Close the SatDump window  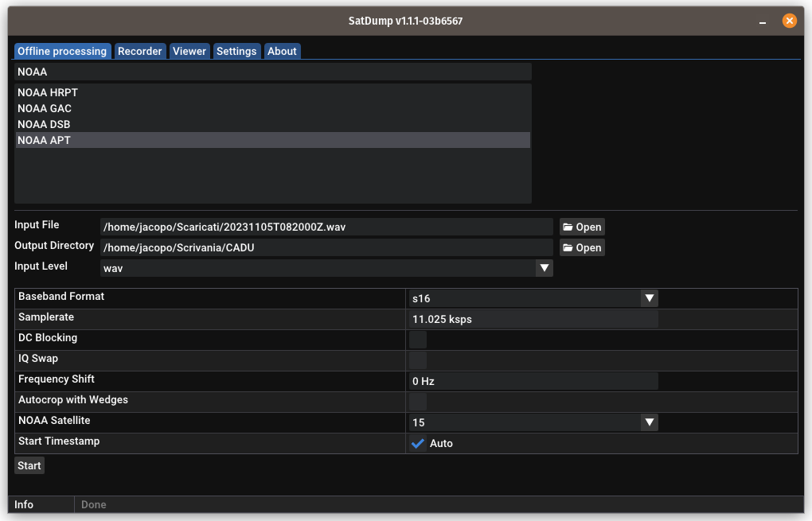(x=789, y=21)
